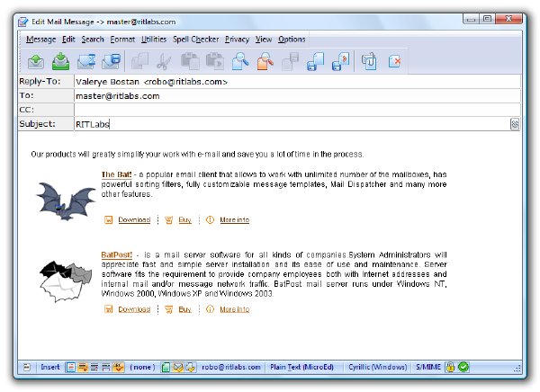
Task: Open the View menu
Action: tap(264, 40)
